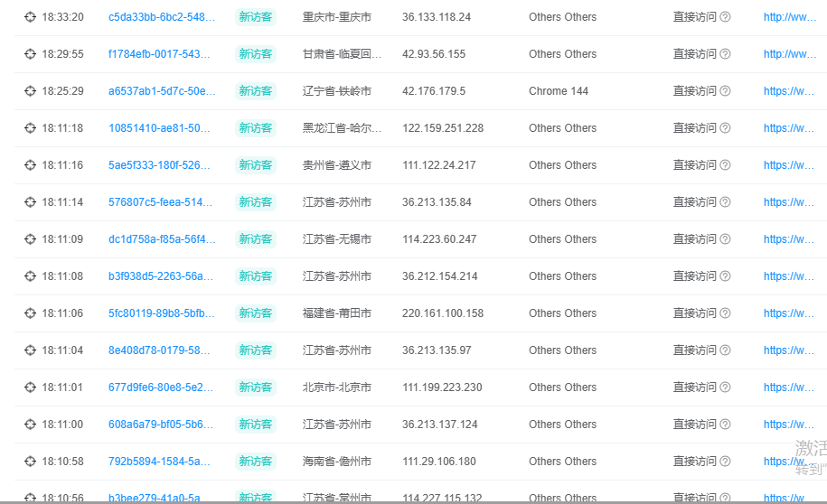827x504 pixels.
Task: Click the region 辽宁省-铁岭市
Action: (x=336, y=90)
